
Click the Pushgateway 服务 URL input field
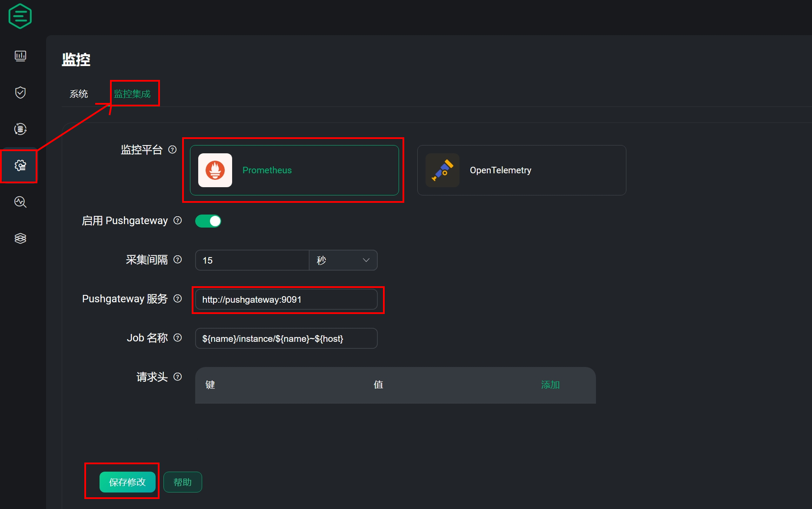(x=286, y=300)
